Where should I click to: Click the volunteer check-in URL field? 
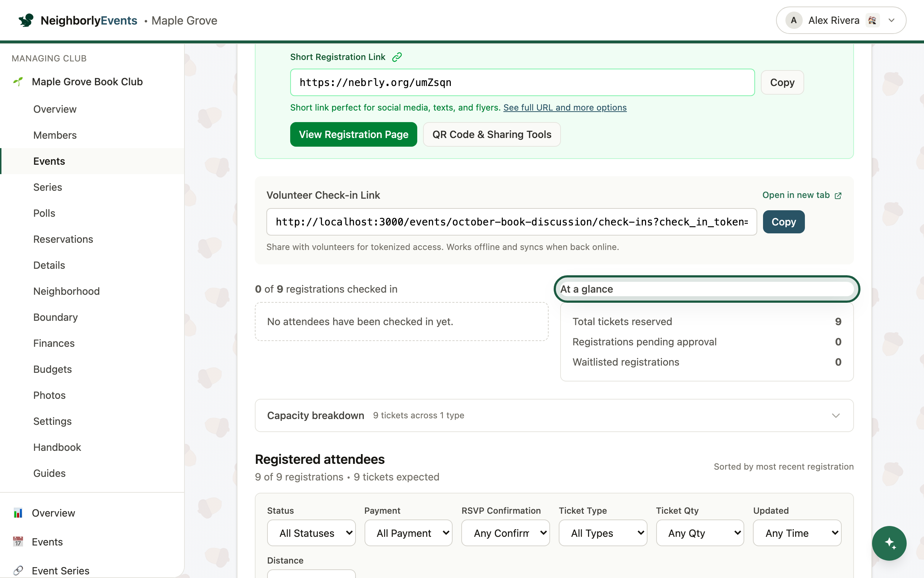512,222
